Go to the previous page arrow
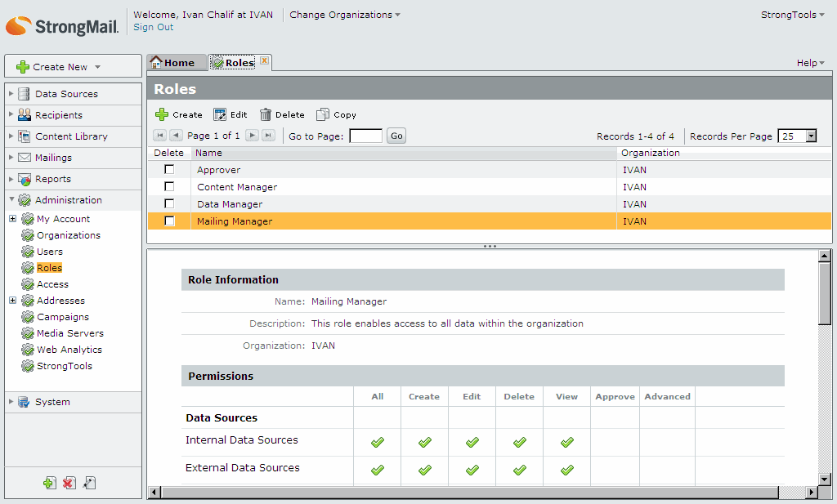The width and height of the screenshot is (837, 504). coord(177,136)
